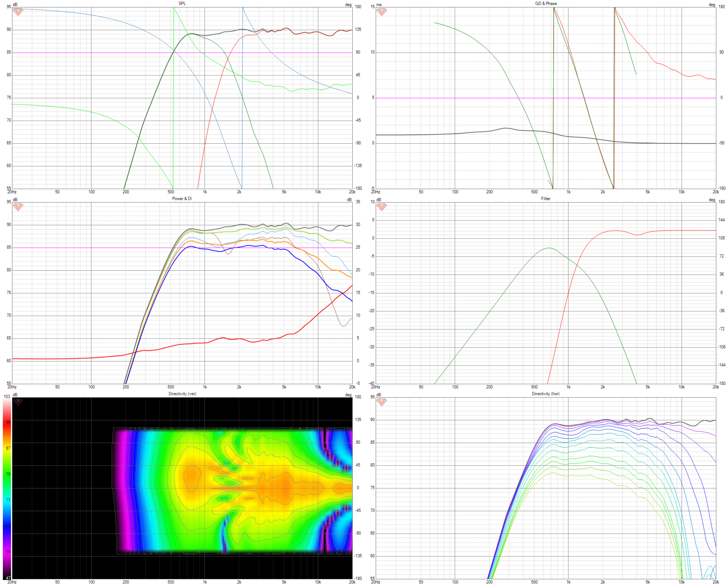Click the ms unit label of GD & Phase
Image resolution: width=728 pixels, height=586 pixels.
point(379,5)
